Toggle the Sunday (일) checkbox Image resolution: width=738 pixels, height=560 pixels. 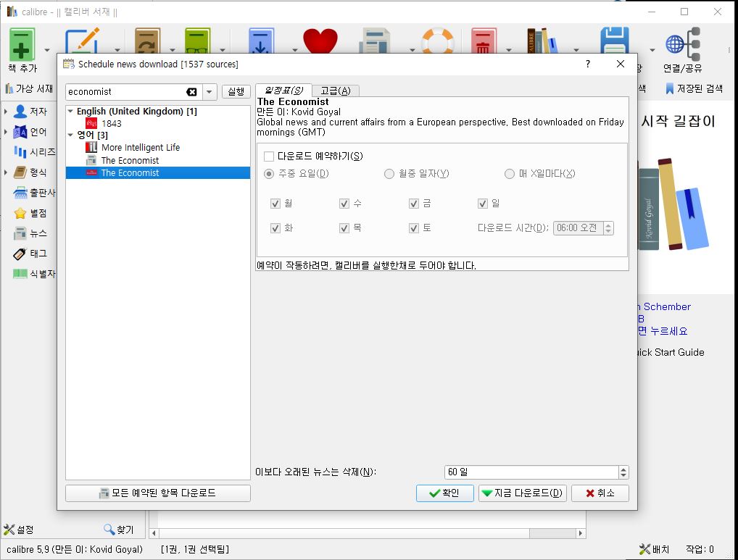pos(482,204)
